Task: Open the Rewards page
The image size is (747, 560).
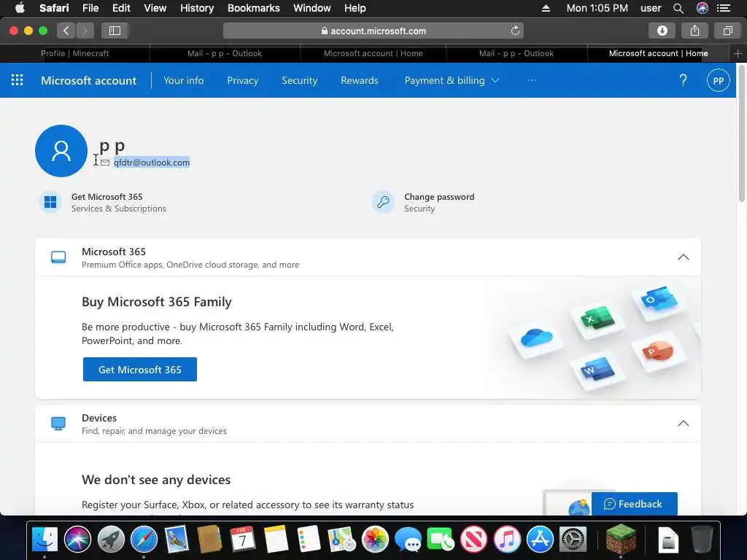Action: 359,80
